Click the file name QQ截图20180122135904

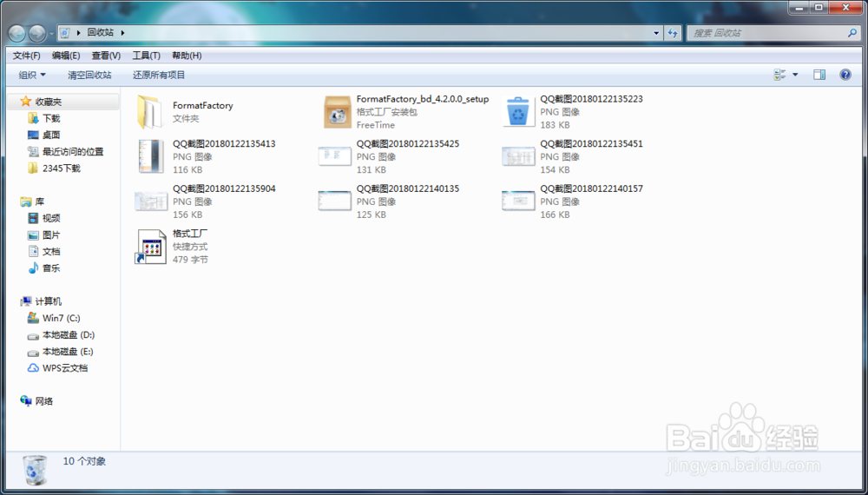224,188
